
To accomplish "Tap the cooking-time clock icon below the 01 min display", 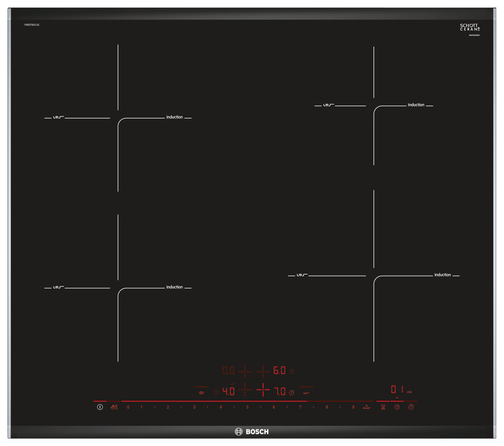I will pyautogui.click(x=397, y=407).
